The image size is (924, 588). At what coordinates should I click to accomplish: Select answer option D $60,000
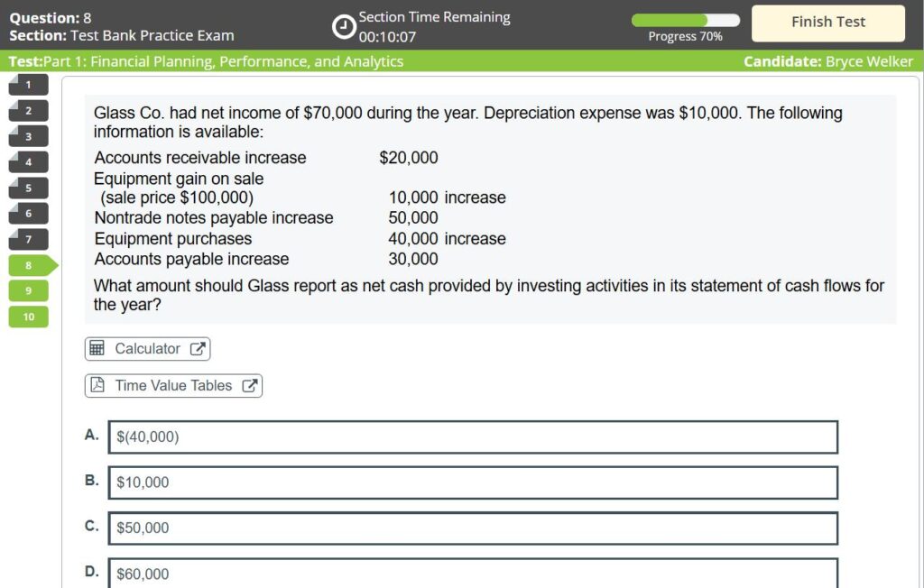[x=473, y=574]
